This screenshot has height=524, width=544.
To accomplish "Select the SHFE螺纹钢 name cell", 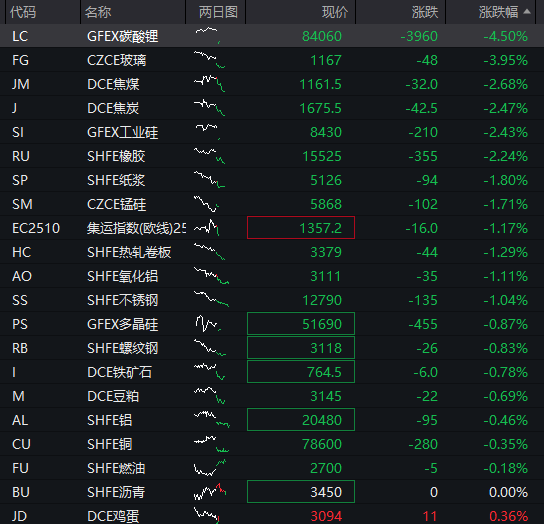I will [122, 348].
